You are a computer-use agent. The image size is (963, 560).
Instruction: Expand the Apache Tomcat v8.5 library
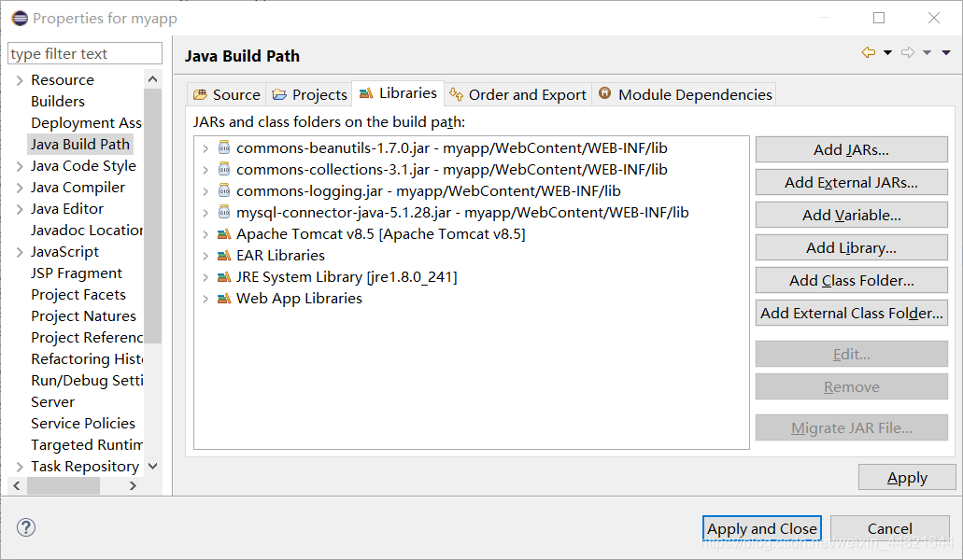coord(205,234)
